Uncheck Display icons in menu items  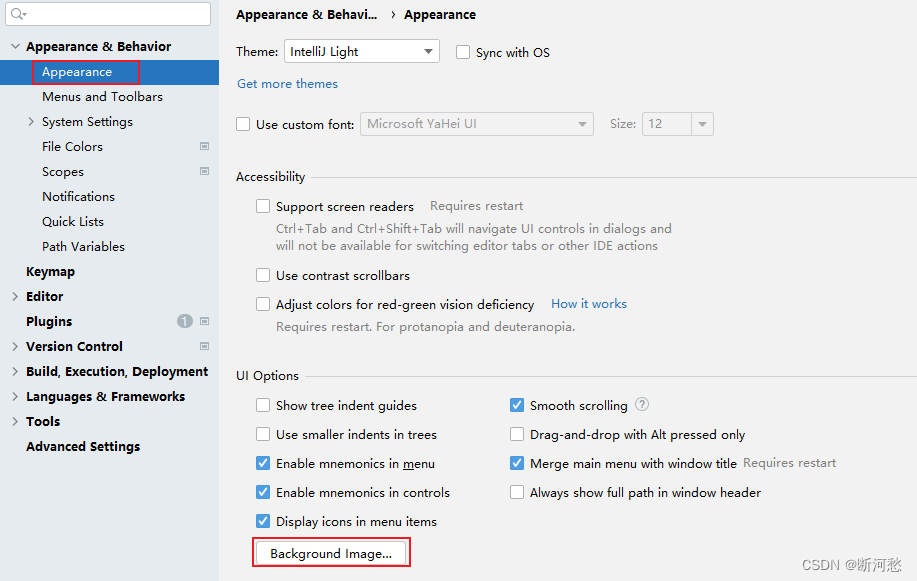[x=263, y=521]
